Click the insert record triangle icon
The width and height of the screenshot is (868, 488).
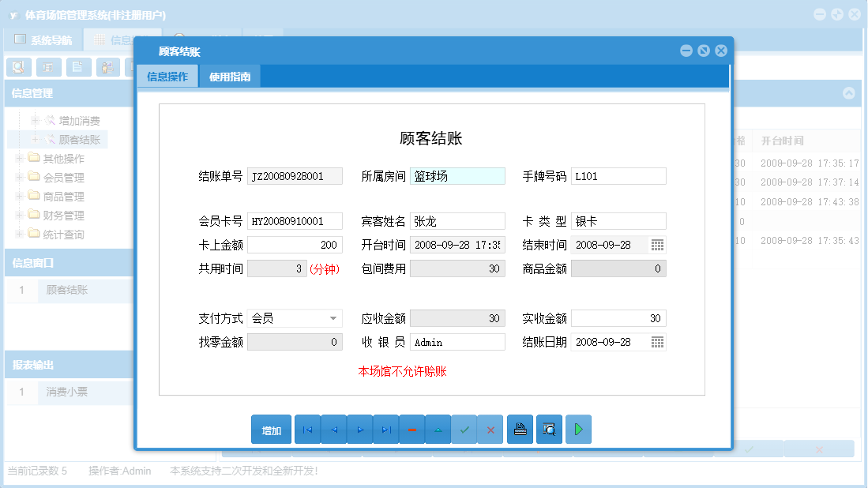click(438, 429)
